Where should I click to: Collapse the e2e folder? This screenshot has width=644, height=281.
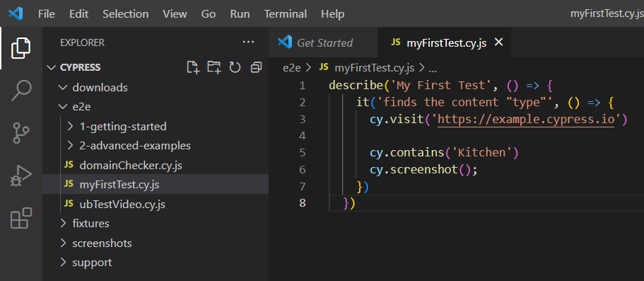156,107
